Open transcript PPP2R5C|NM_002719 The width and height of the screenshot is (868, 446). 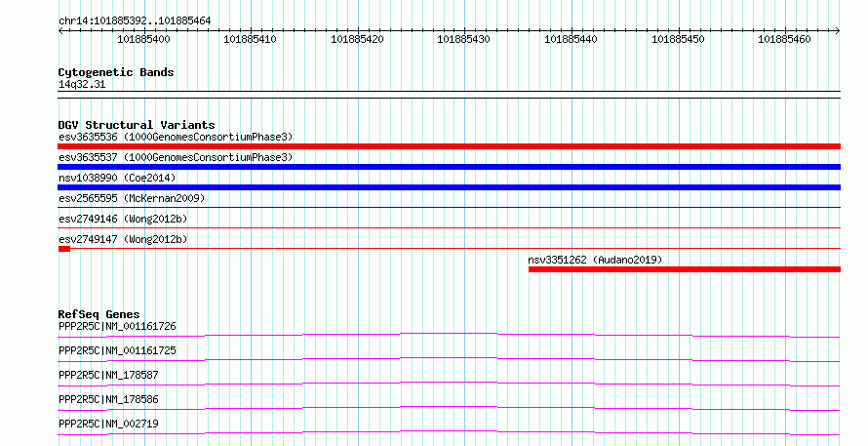[108, 424]
